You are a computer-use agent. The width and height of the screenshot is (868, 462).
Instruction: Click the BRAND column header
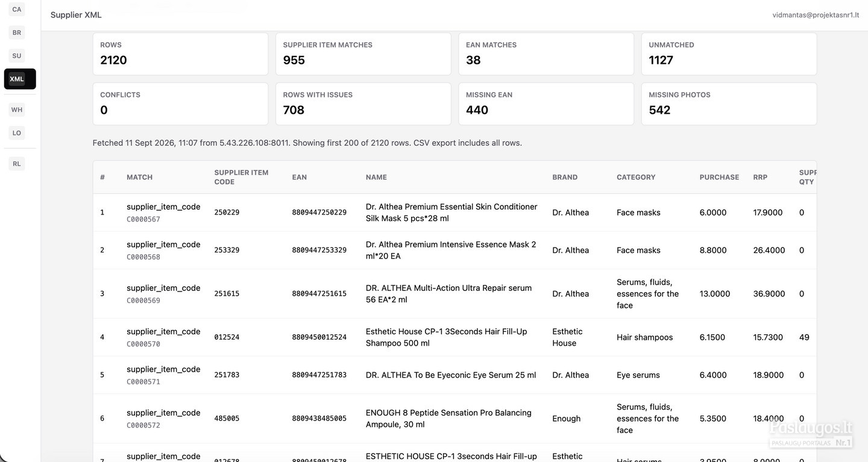pyautogui.click(x=565, y=177)
